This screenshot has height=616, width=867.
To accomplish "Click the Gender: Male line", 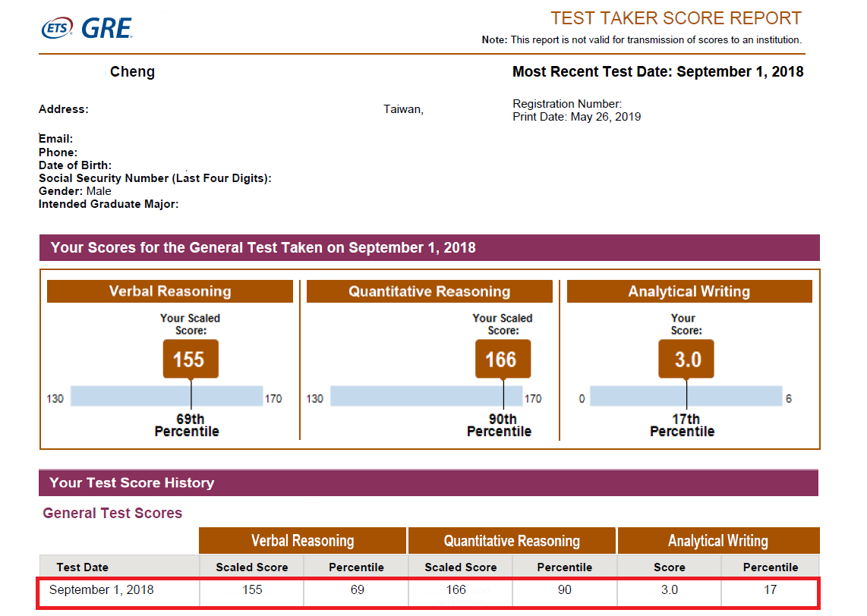I will (x=74, y=191).
